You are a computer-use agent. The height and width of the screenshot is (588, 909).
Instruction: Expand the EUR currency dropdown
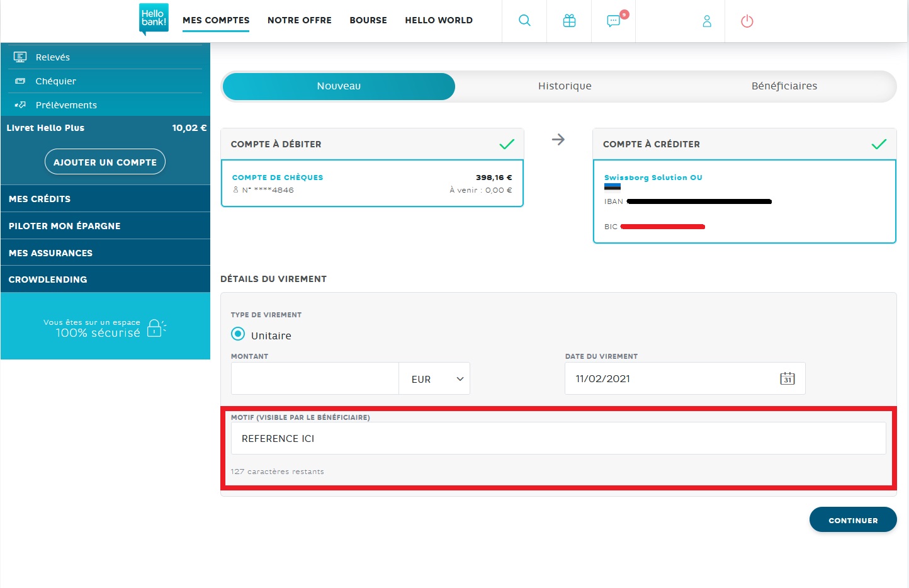tap(434, 379)
